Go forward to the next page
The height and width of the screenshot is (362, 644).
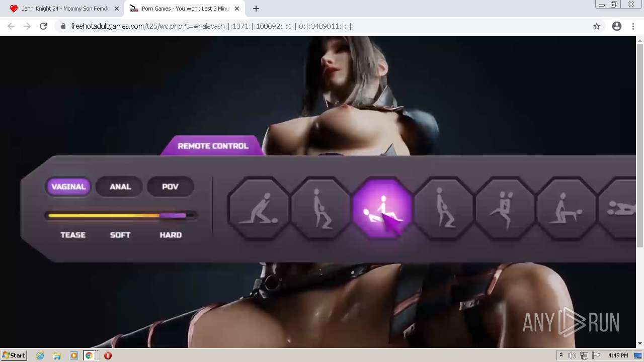click(x=27, y=26)
